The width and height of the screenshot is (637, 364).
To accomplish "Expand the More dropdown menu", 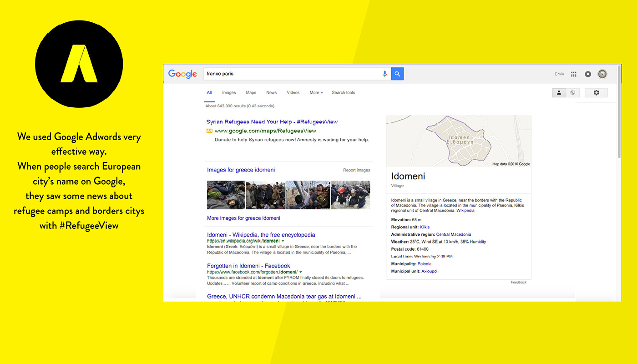I will (316, 92).
